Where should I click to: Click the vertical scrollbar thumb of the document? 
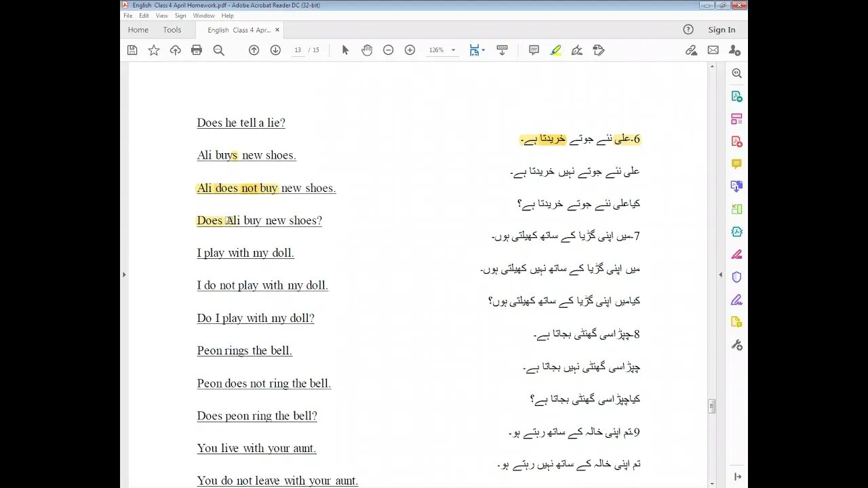tap(712, 406)
